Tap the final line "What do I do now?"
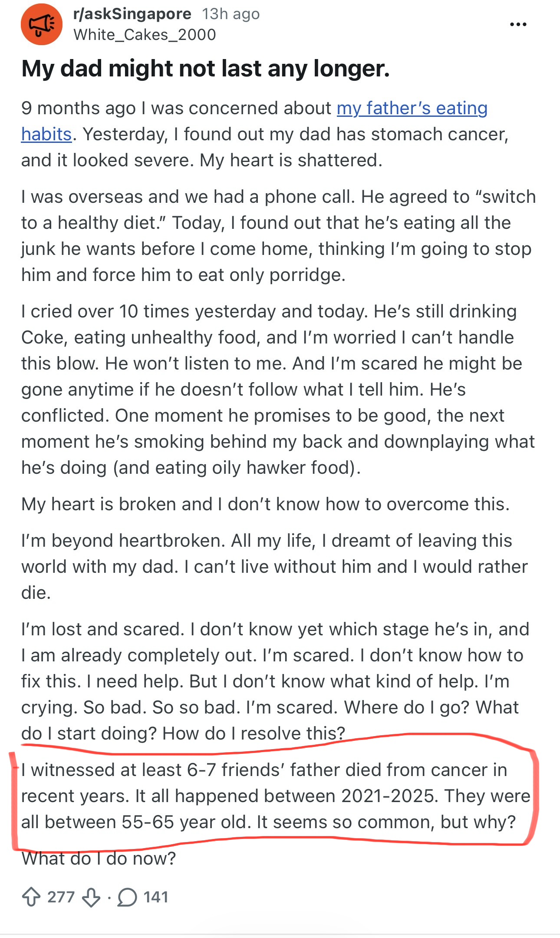 click(x=99, y=859)
